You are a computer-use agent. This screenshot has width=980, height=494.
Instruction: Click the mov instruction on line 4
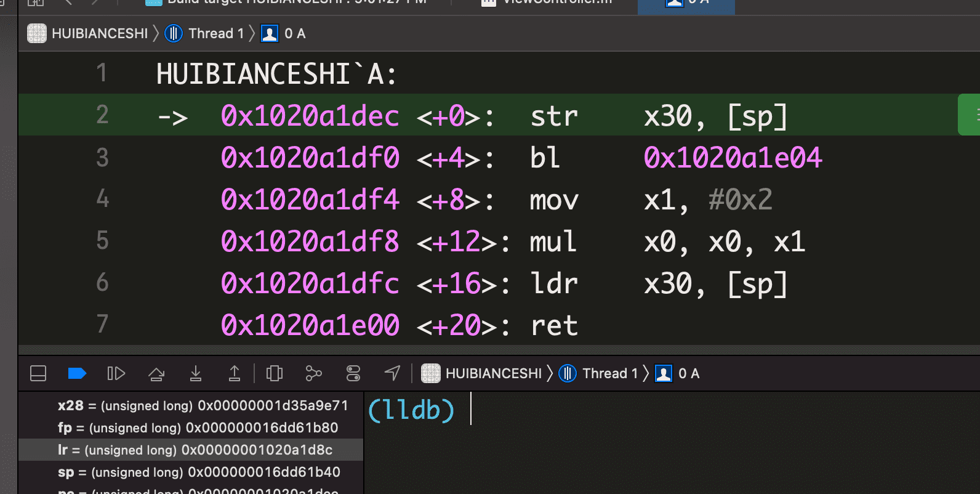(x=554, y=200)
